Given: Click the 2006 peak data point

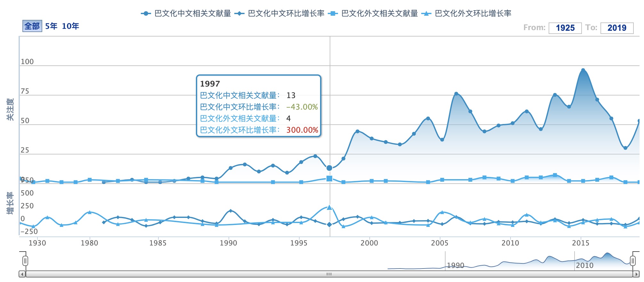Looking at the screenshot, I should click(x=456, y=94).
